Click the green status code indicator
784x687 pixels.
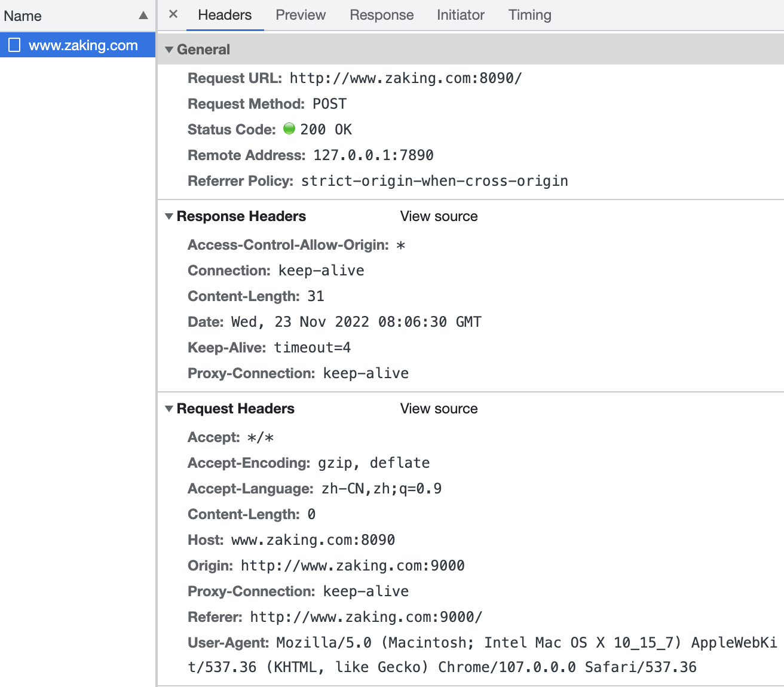(x=289, y=128)
